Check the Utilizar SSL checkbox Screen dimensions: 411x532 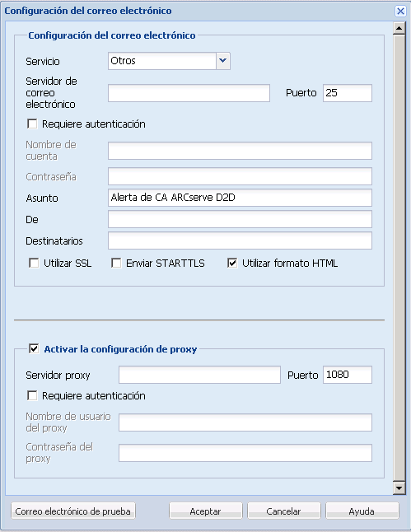(34, 263)
